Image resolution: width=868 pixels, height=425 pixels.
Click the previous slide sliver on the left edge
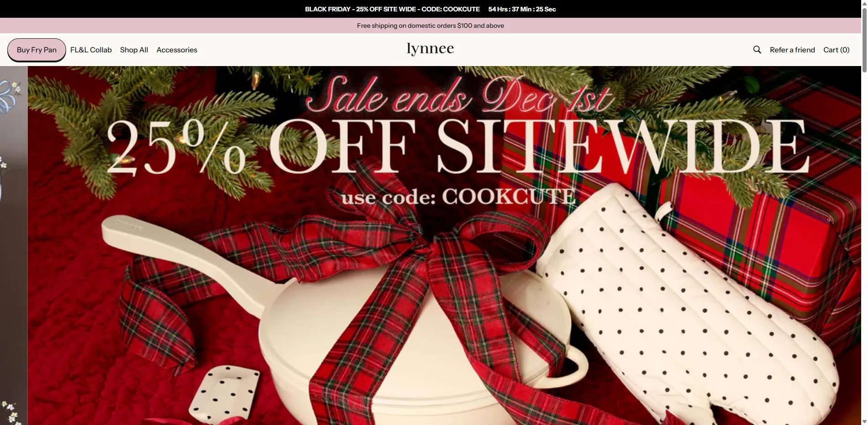pos(14,246)
